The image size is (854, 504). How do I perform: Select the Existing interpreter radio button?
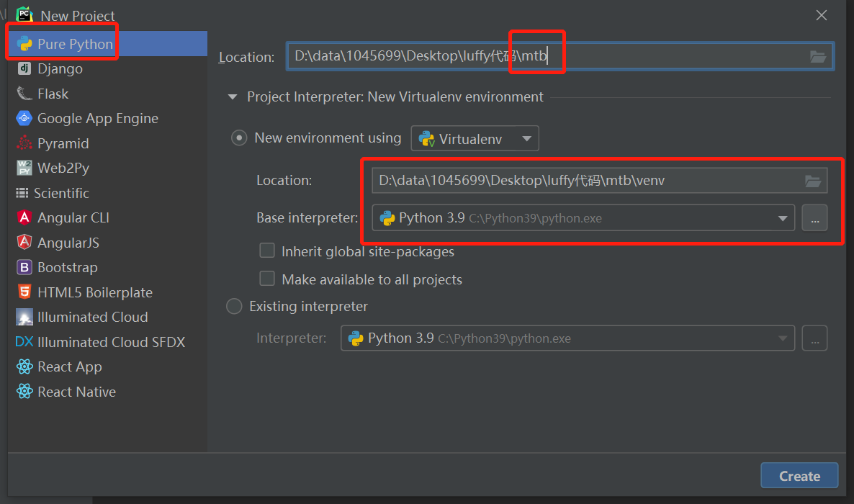pos(234,307)
